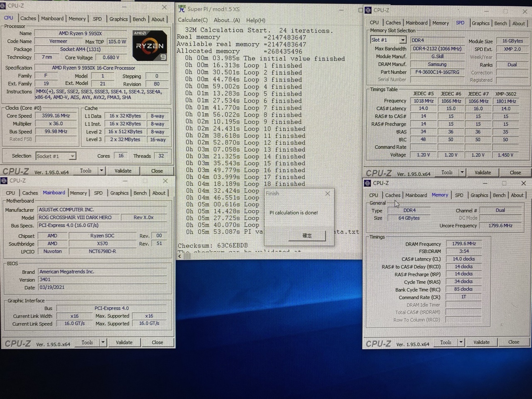
Task: Click left arrow of Super PI horizontal scrollbar
Action: click(180, 256)
